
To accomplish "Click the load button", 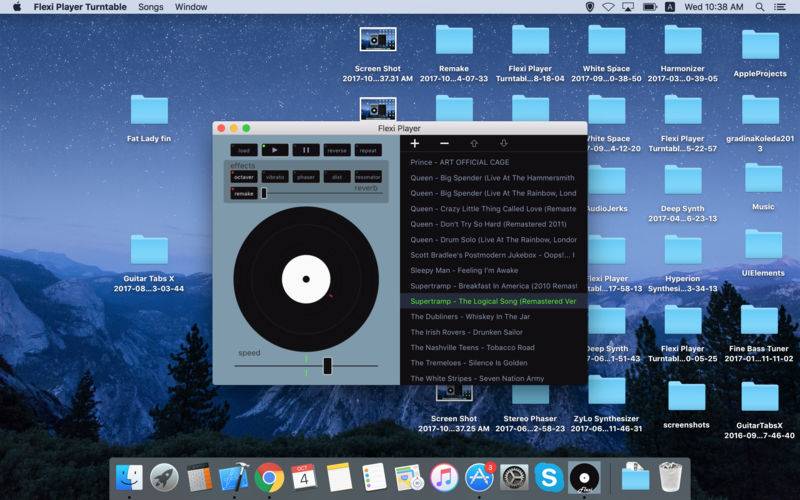I will [244, 150].
